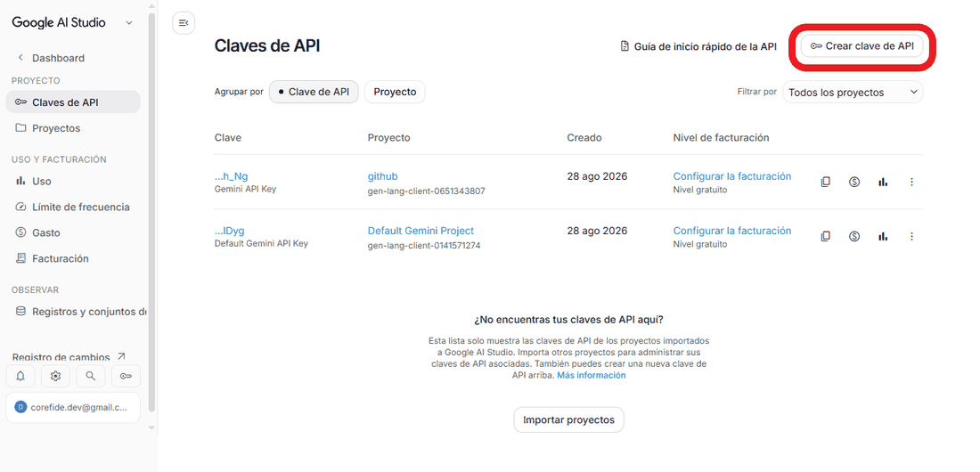
Task: Click Importar proyectos button
Action: click(568, 419)
